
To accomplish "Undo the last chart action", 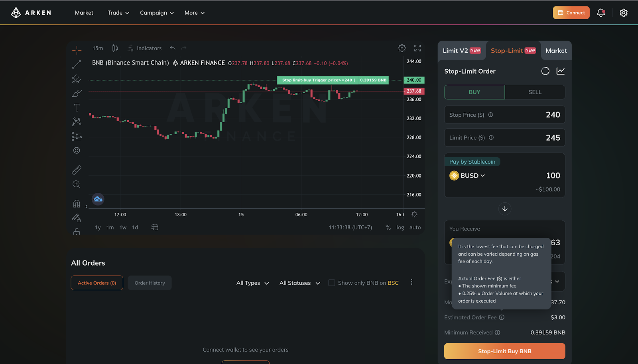I will click(x=173, y=48).
